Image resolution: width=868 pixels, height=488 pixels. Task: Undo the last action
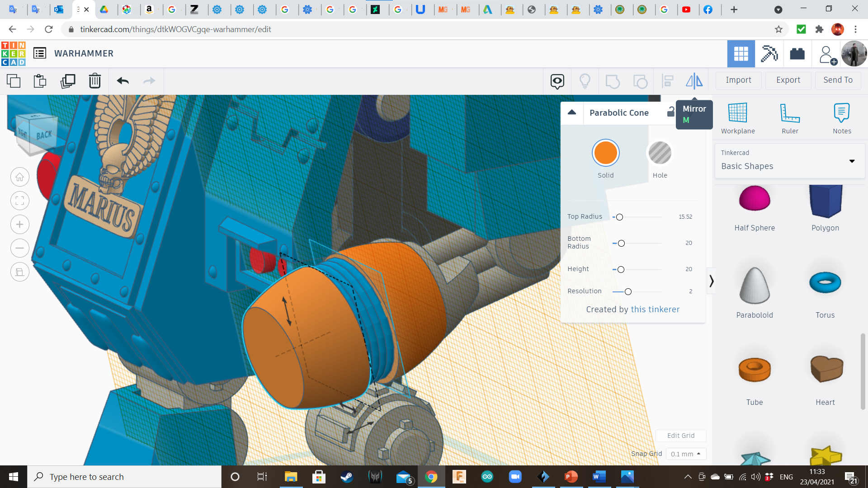coord(123,81)
